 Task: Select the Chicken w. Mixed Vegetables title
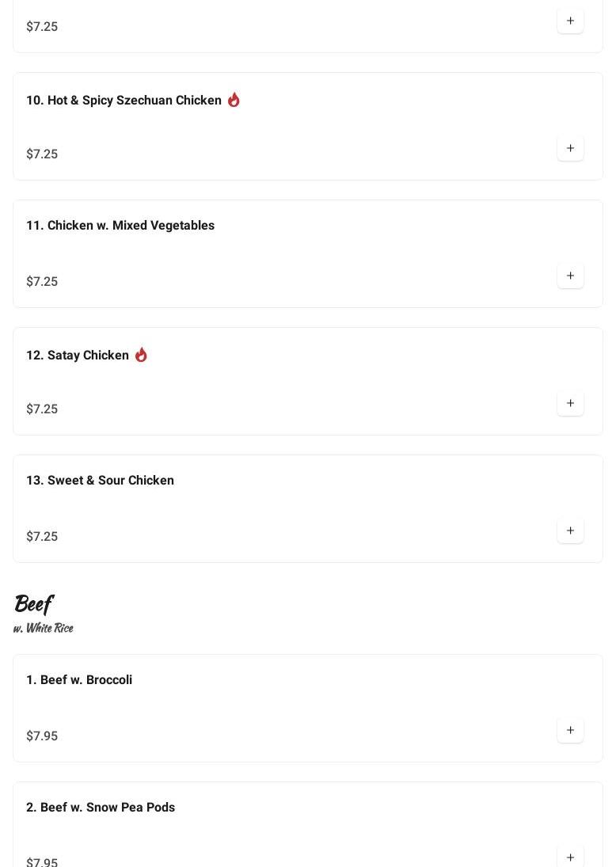(120, 226)
